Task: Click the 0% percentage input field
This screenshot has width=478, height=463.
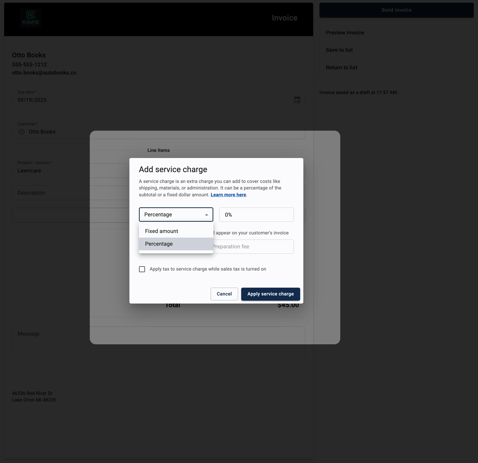Action: [256, 215]
